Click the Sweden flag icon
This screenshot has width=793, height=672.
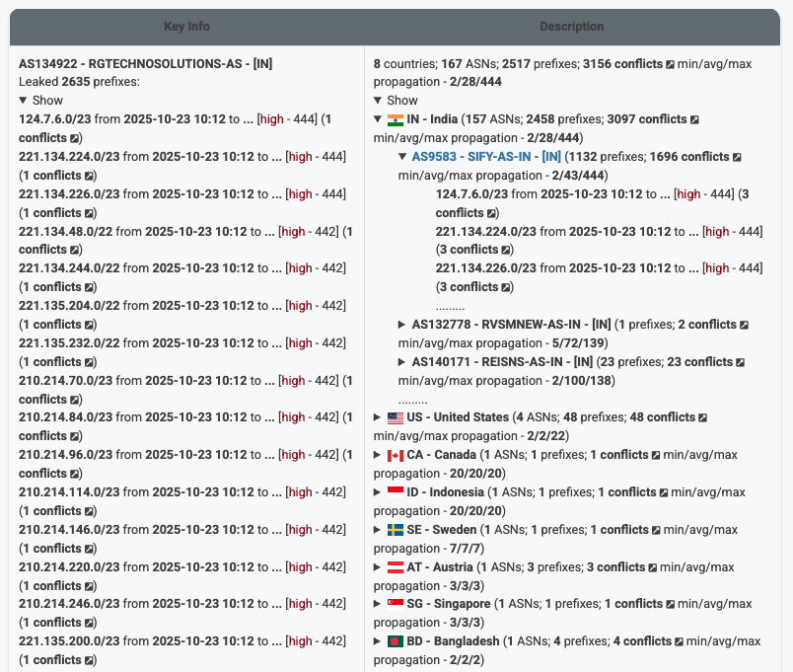point(395,530)
